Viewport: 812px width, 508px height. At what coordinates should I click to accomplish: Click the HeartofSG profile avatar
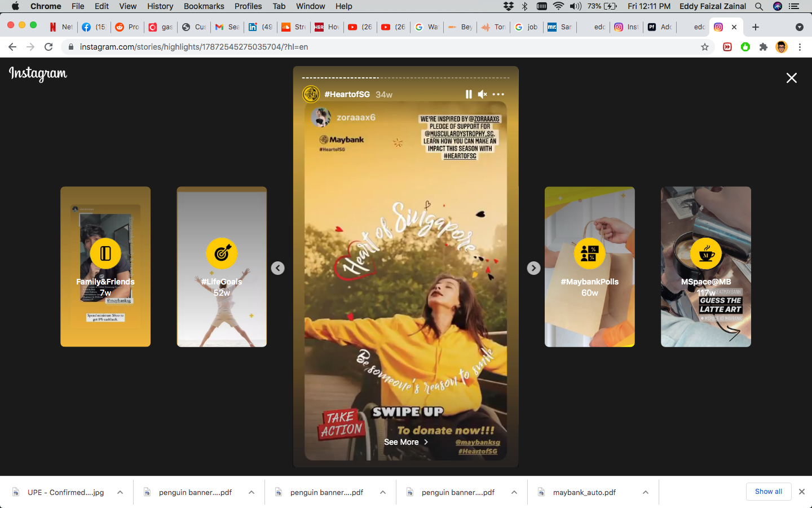click(x=311, y=94)
